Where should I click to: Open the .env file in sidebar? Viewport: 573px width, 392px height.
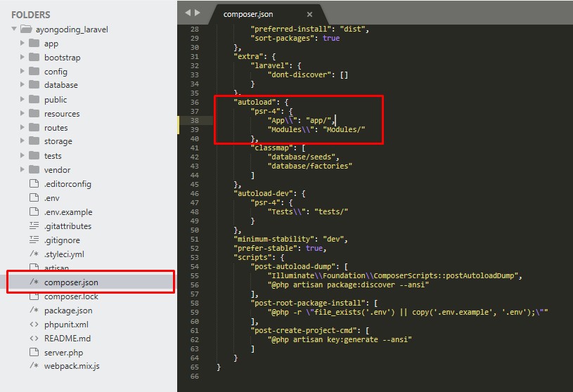tap(51, 198)
